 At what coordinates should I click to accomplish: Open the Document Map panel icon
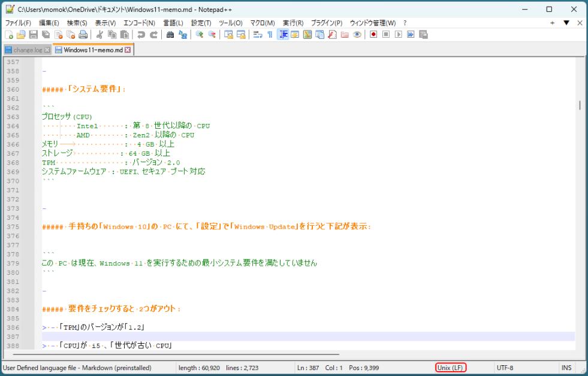307,35
